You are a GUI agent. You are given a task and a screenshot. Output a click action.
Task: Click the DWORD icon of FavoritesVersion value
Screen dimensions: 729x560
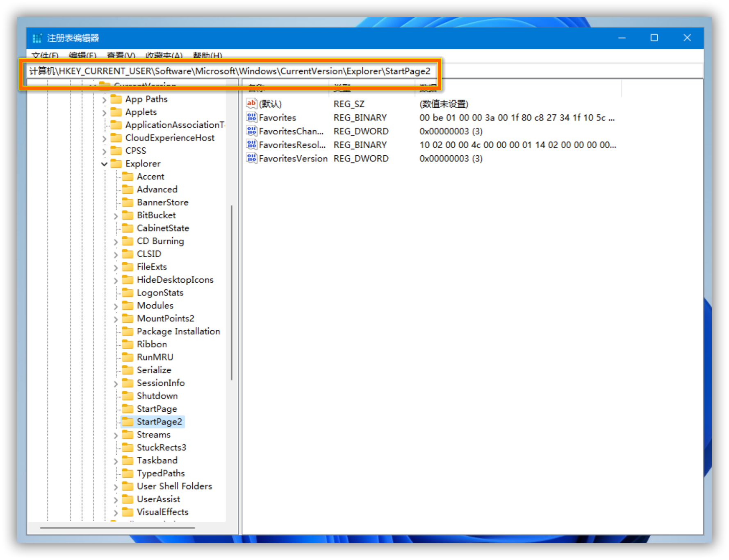pos(251,158)
